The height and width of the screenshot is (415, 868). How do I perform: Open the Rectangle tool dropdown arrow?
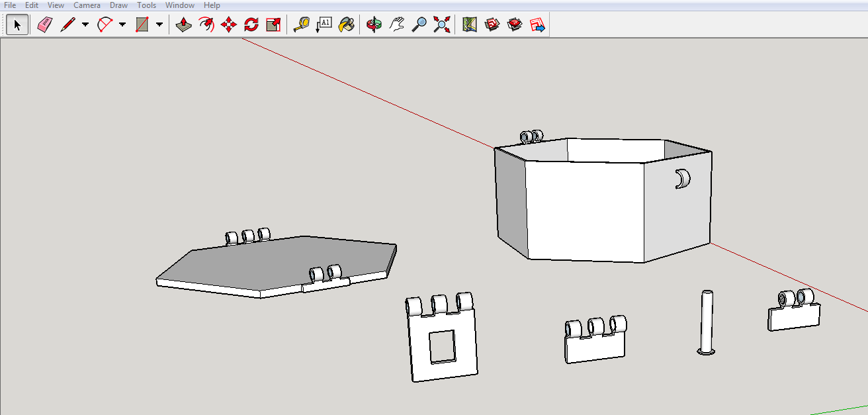pos(159,24)
